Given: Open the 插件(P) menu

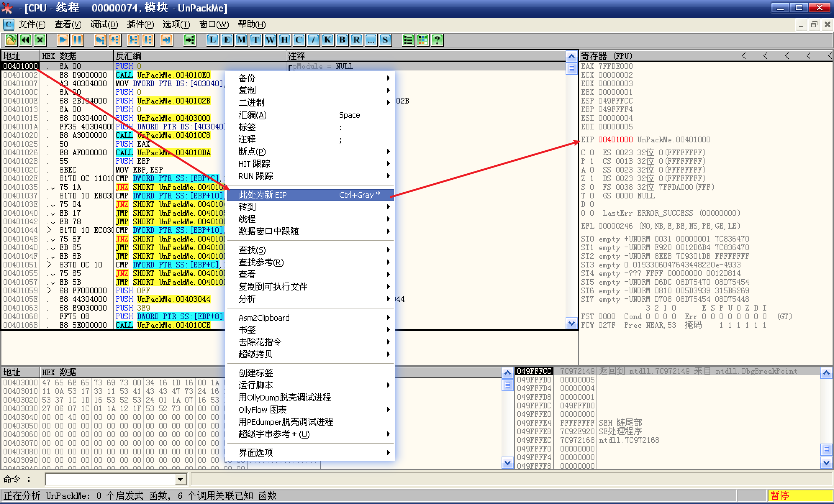Looking at the screenshot, I should (x=140, y=24).
